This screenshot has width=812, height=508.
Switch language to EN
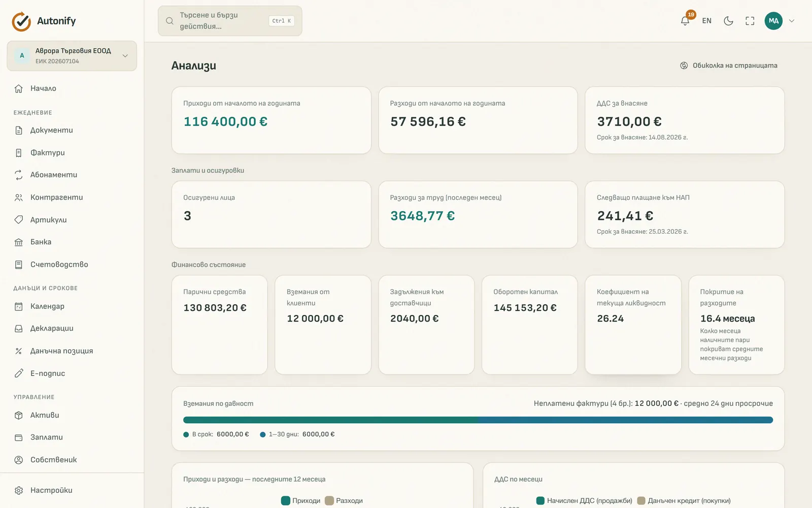[706, 21]
